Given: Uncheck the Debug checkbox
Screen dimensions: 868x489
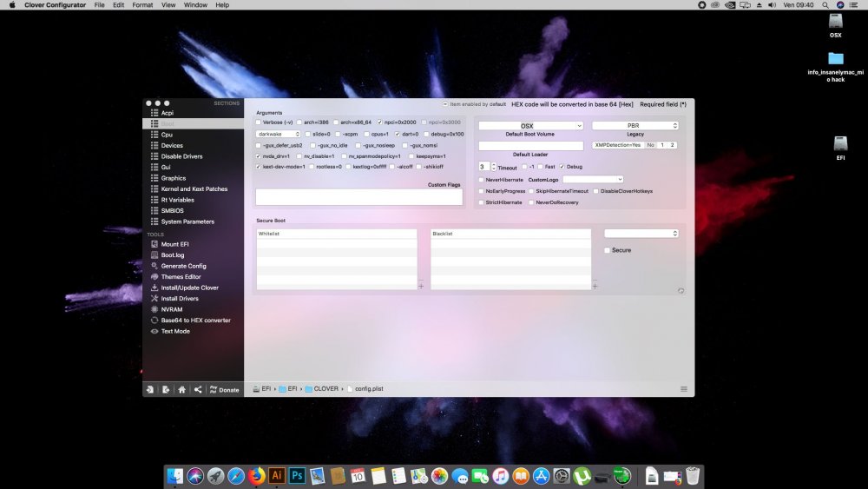Looking at the screenshot, I should [x=562, y=167].
